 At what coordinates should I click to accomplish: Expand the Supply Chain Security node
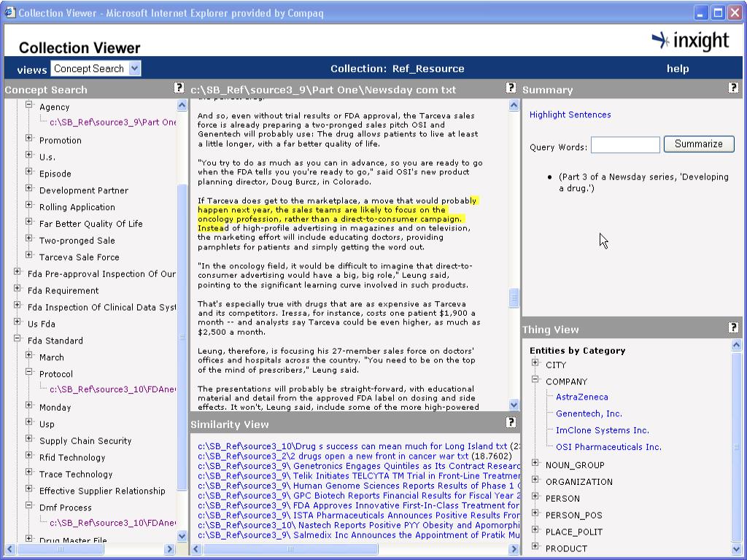29,438
